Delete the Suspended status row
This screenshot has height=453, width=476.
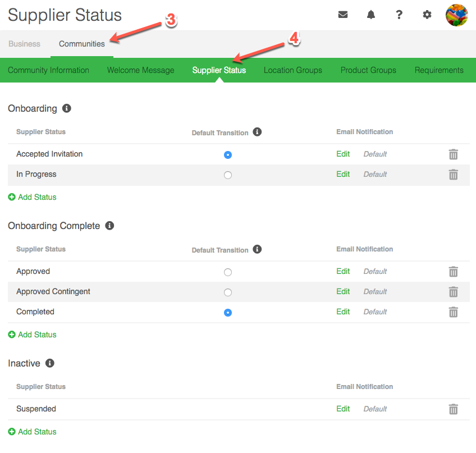453,409
